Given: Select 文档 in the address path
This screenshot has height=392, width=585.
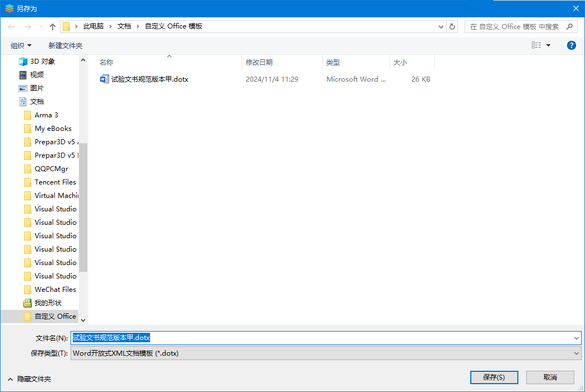Looking at the screenshot, I should click(x=124, y=26).
